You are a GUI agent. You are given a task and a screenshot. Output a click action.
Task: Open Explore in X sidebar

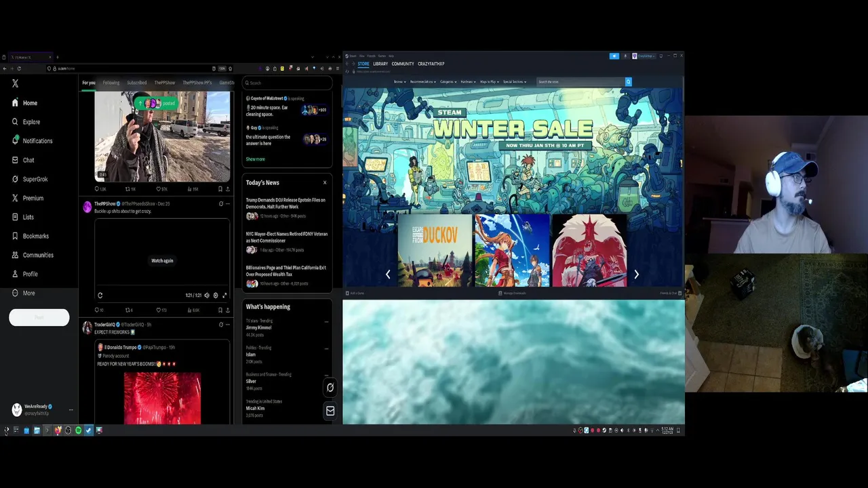point(26,122)
